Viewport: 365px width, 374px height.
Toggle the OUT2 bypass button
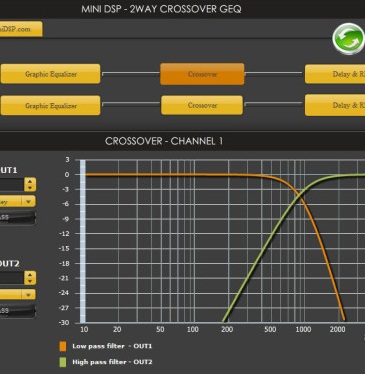[17, 311]
